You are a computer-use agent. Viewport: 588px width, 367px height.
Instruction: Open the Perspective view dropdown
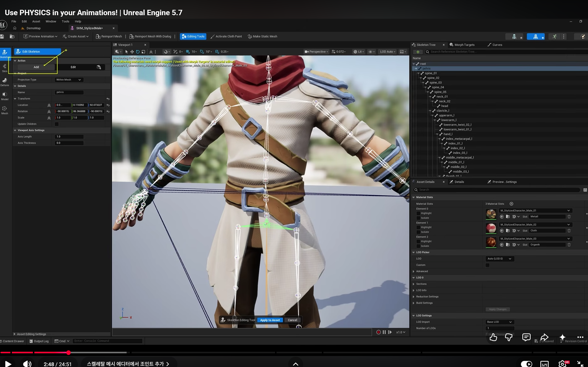point(316,52)
